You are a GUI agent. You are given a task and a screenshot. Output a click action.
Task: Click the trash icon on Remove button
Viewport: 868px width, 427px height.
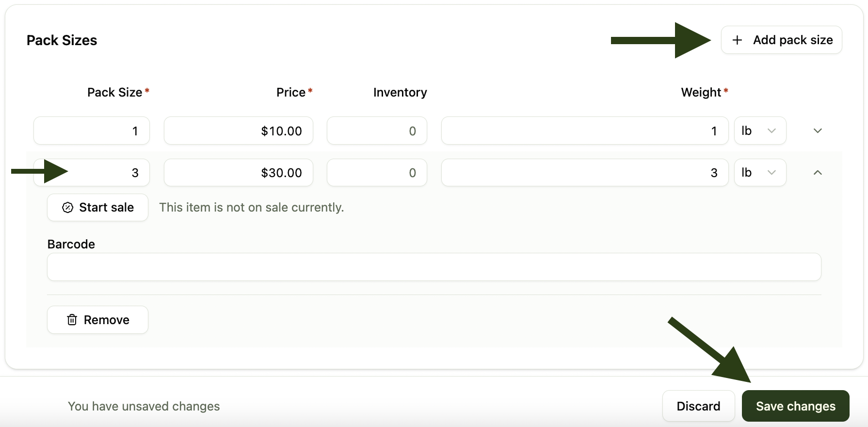pyautogui.click(x=72, y=319)
